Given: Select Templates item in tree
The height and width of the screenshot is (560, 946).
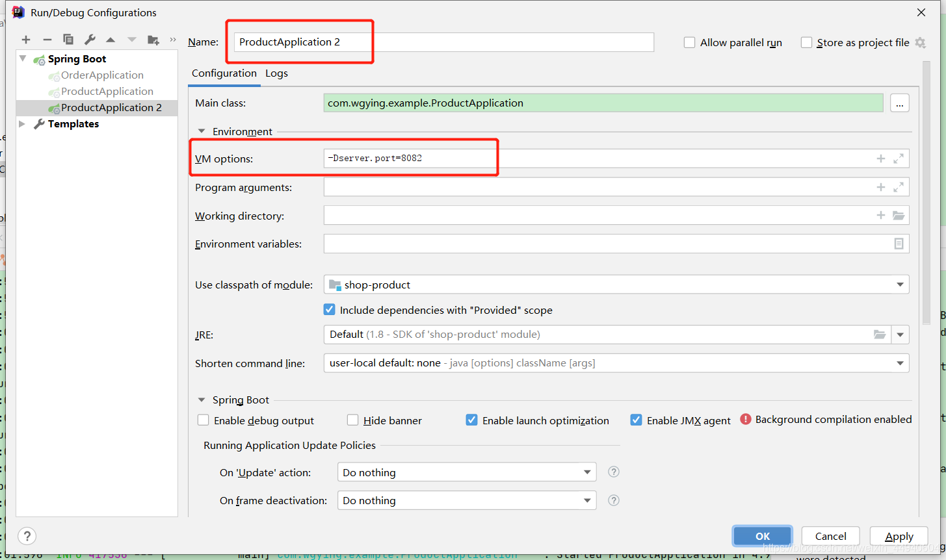Looking at the screenshot, I should coord(73,124).
